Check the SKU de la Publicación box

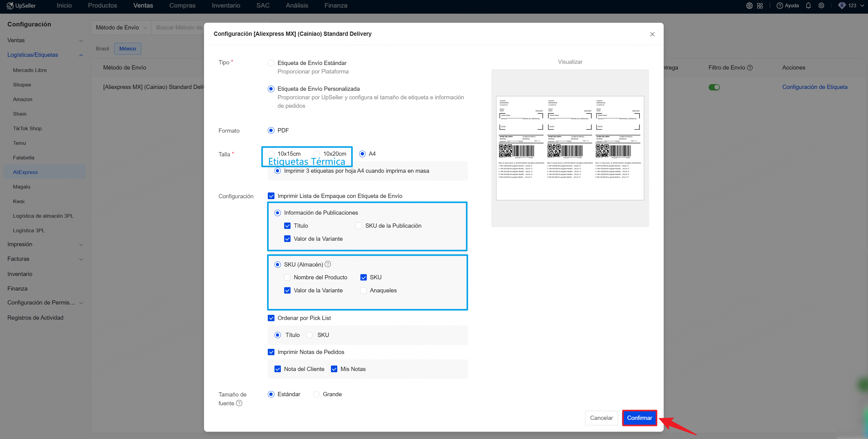[x=359, y=226]
